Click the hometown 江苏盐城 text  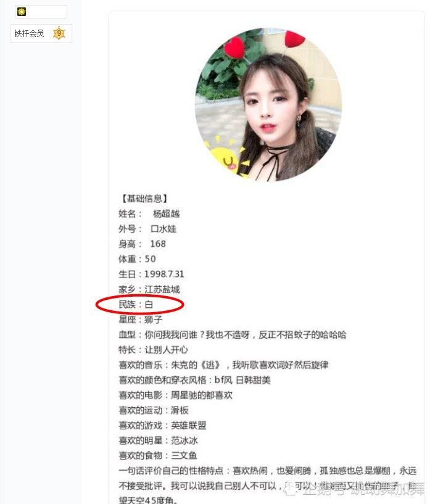pos(162,289)
